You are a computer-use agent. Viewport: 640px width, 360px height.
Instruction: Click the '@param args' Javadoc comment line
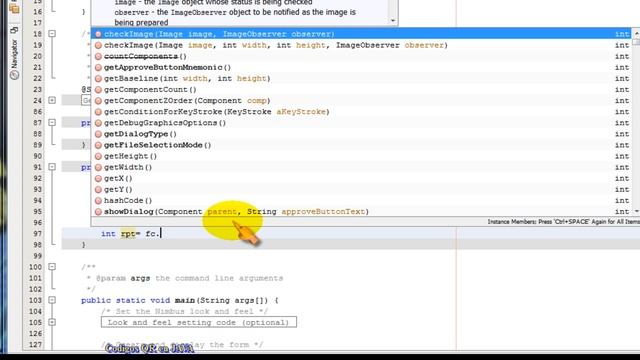coord(185,278)
